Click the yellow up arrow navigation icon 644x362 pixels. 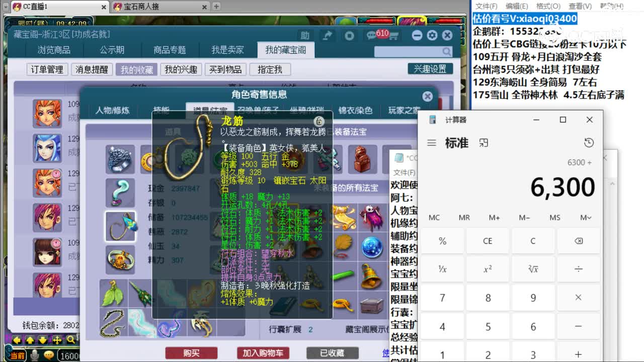tap(29, 340)
